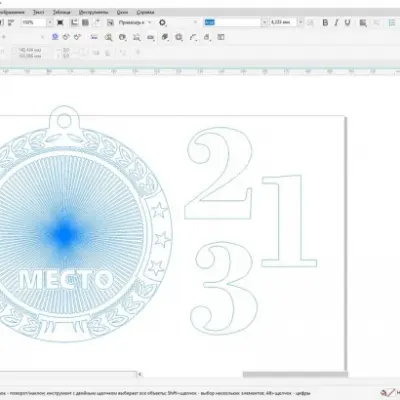Expand the font size dropdown arrow
Viewport: 400px width, 400px height.
coord(301,22)
